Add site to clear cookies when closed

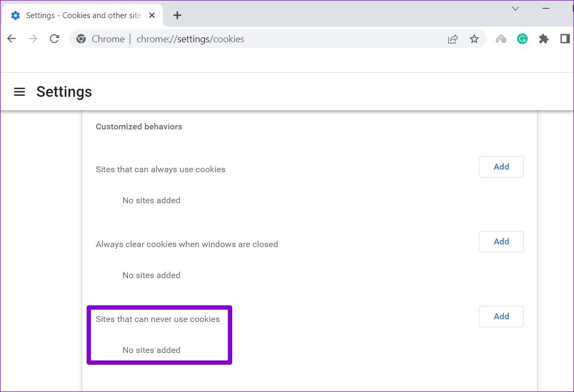click(501, 242)
